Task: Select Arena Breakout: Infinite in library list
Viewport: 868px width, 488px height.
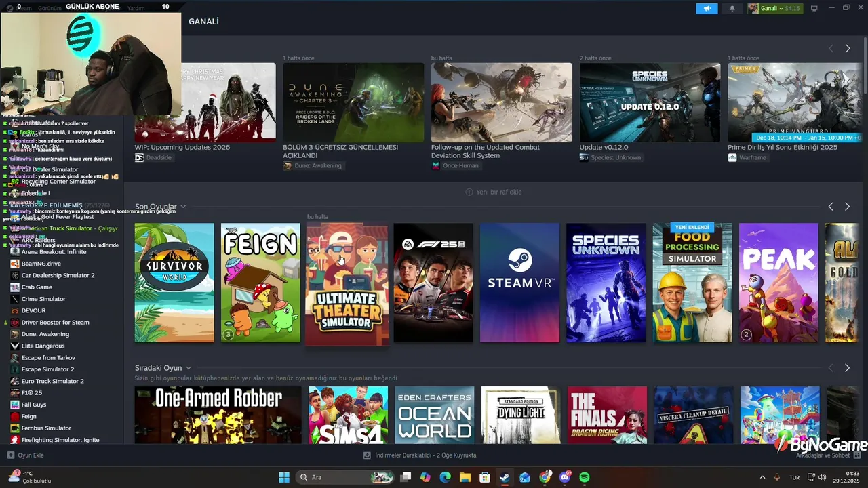Action: pos(54,252)
